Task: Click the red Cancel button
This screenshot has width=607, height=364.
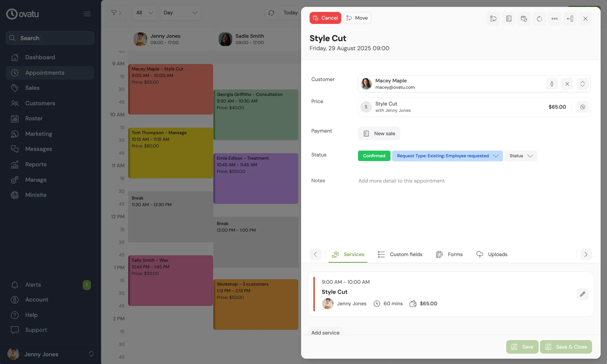Action: coord(325,18)
